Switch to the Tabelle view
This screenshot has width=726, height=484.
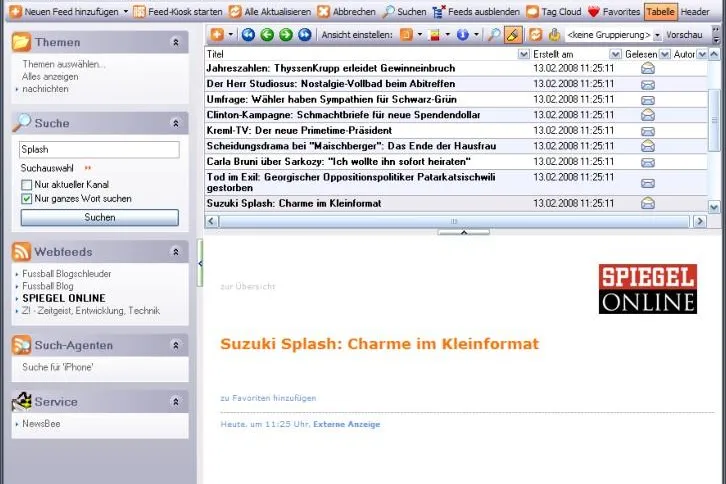(x=660, y=12)
